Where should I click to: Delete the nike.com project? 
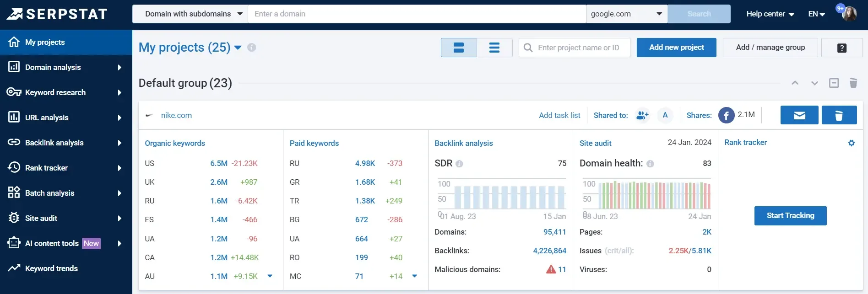coord(839,115)
